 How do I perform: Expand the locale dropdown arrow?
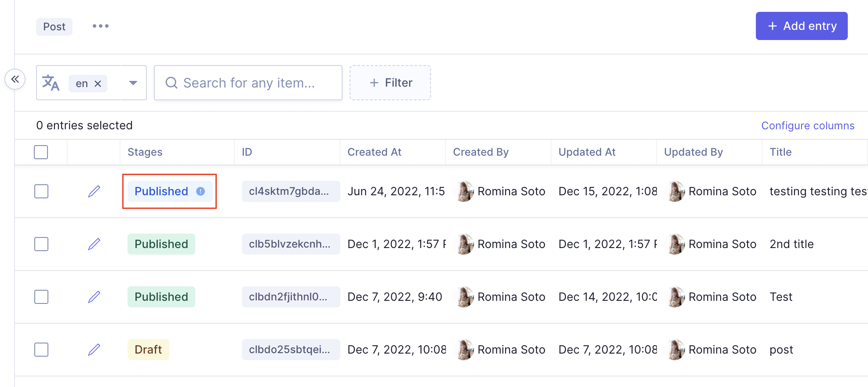(133, 83)
